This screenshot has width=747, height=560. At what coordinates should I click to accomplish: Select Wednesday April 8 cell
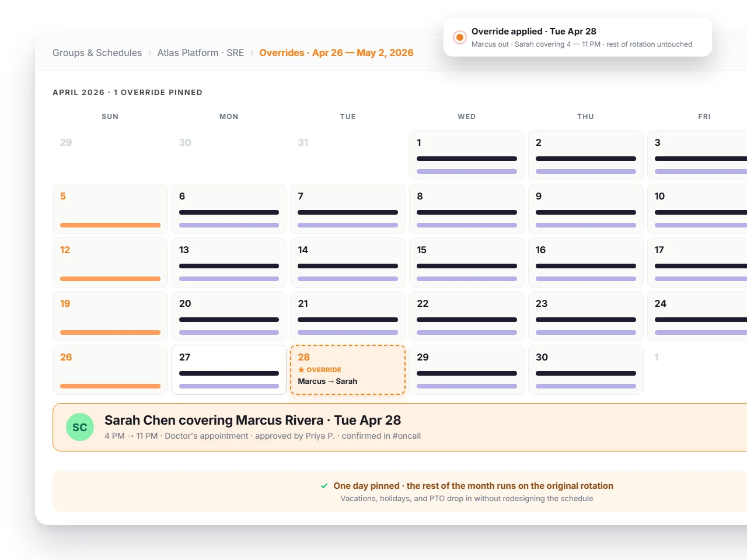pyautogui.click(x=467, y=209)
